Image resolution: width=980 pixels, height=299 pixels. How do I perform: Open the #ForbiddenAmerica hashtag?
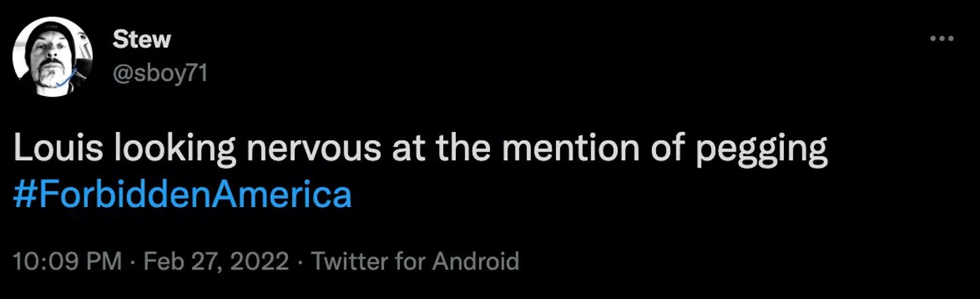point(182,195)
